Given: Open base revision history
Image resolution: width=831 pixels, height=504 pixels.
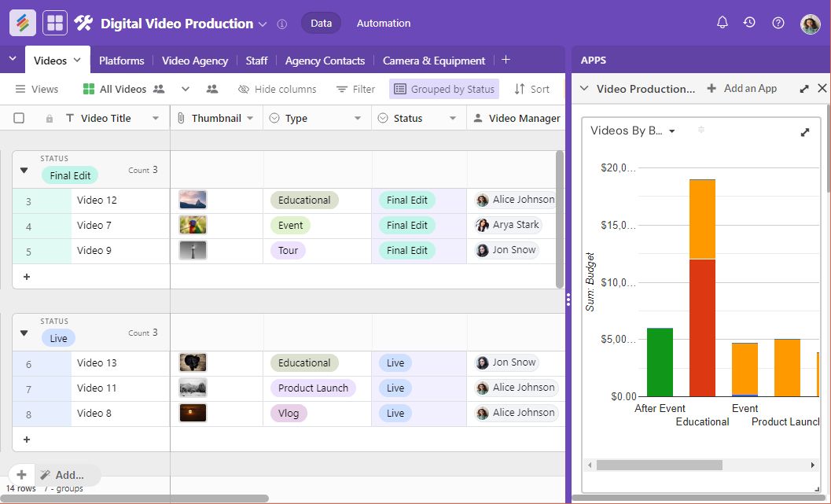Looking at the screenshot, I should (749, 23).
